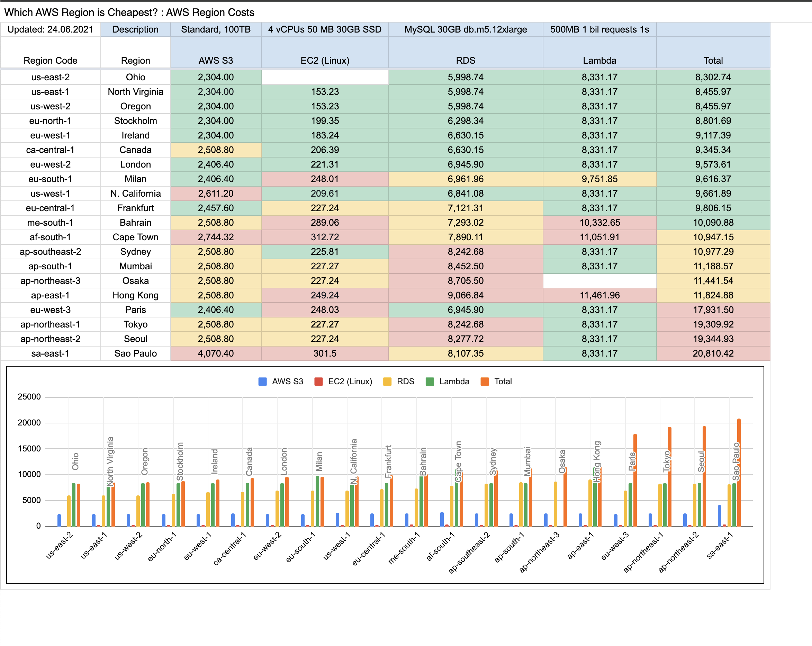Click the Total orange legend swatch
This screenshot has height=646, width=812.
point(485,382)
